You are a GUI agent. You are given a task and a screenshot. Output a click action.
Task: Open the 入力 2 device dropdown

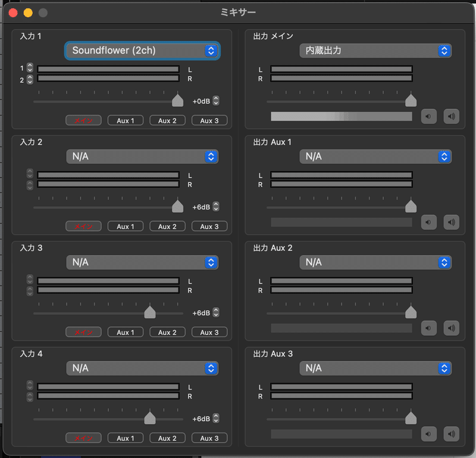(x=142, y=157)
